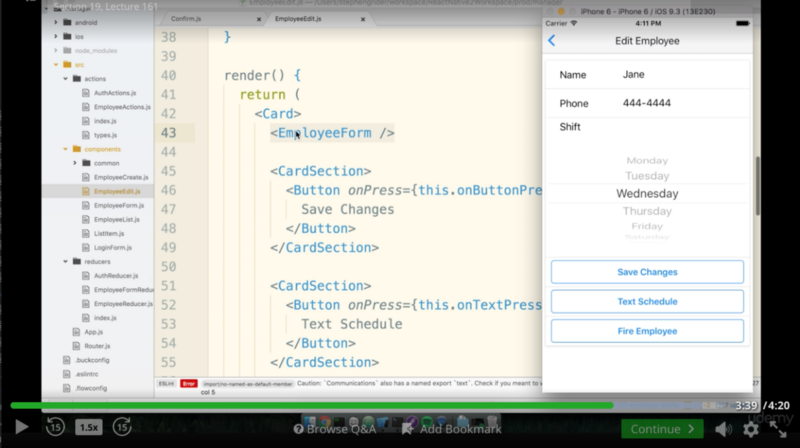
Task: Go back using iOS simulator back arrow
Action: coord(552,41)
